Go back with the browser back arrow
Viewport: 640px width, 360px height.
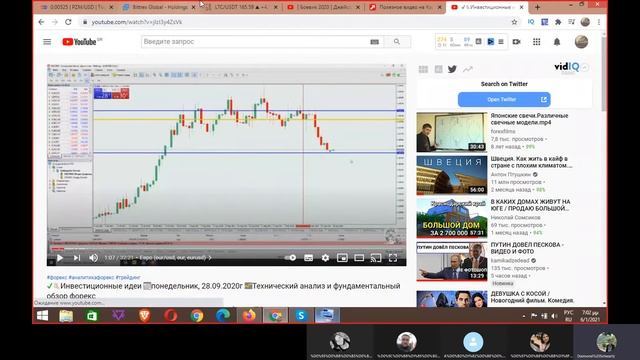41,22
